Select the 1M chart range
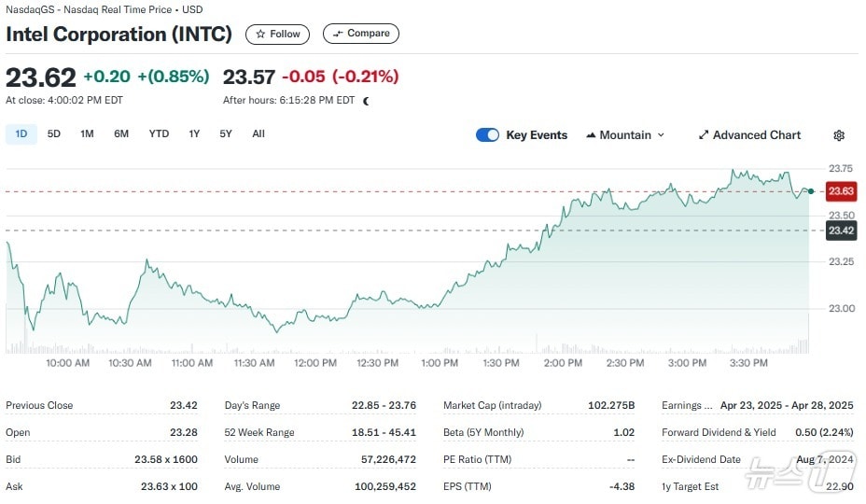The image size is (866, 504). pyautogui.click(x=87, y=134)
